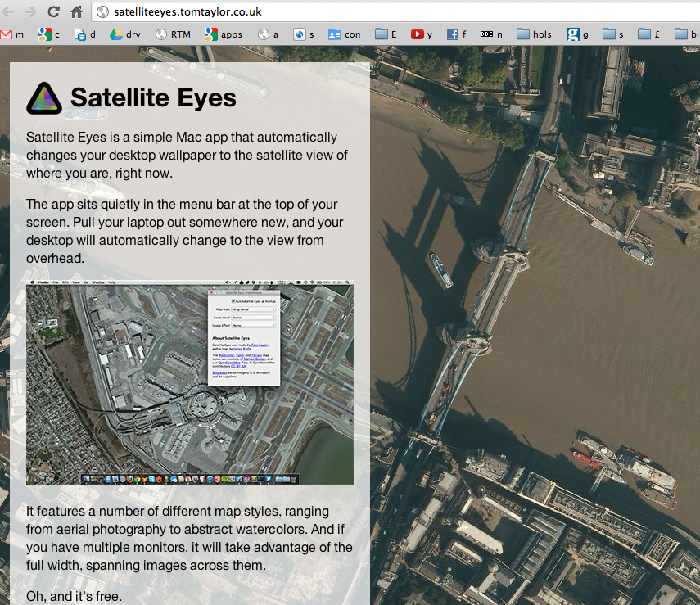Open the BBC 'n' bookmark
The height and width of the screenshot is (605, 700).
[x=491, y=34]
